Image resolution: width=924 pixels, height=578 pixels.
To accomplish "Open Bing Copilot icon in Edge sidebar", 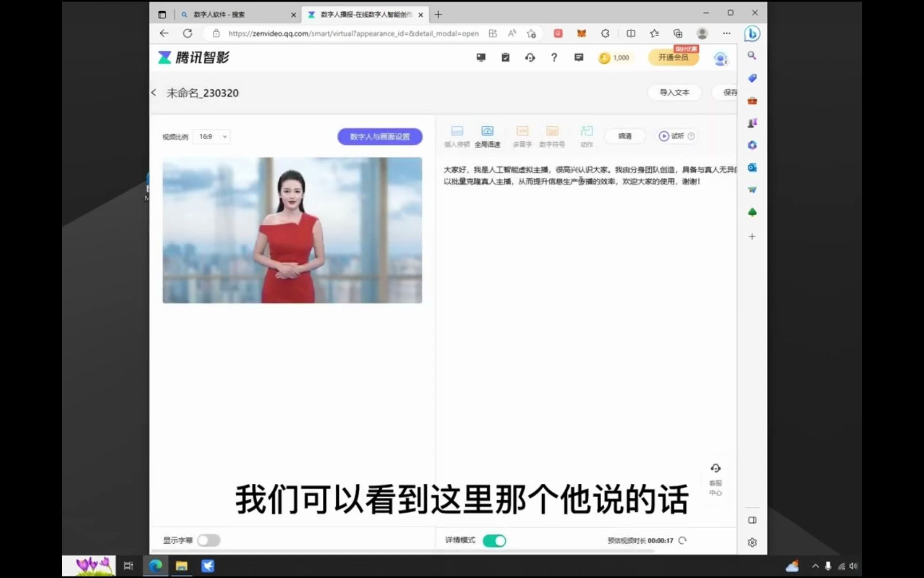I will tap(752, 34).
